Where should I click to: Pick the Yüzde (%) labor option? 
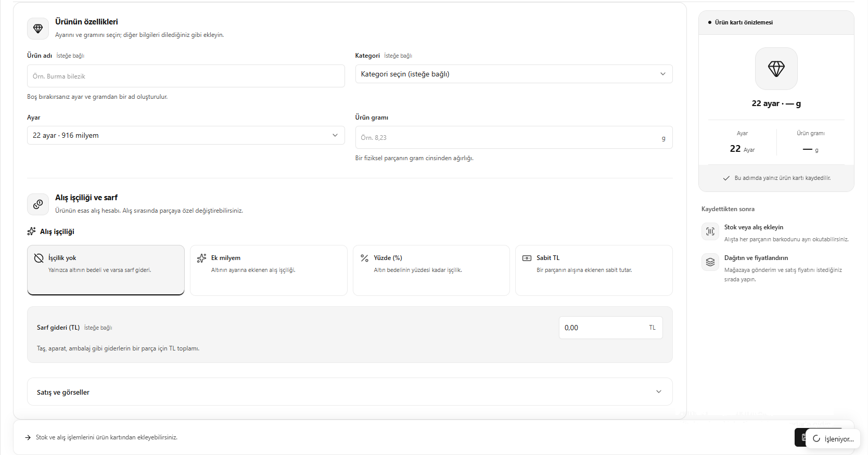(431, 270)
